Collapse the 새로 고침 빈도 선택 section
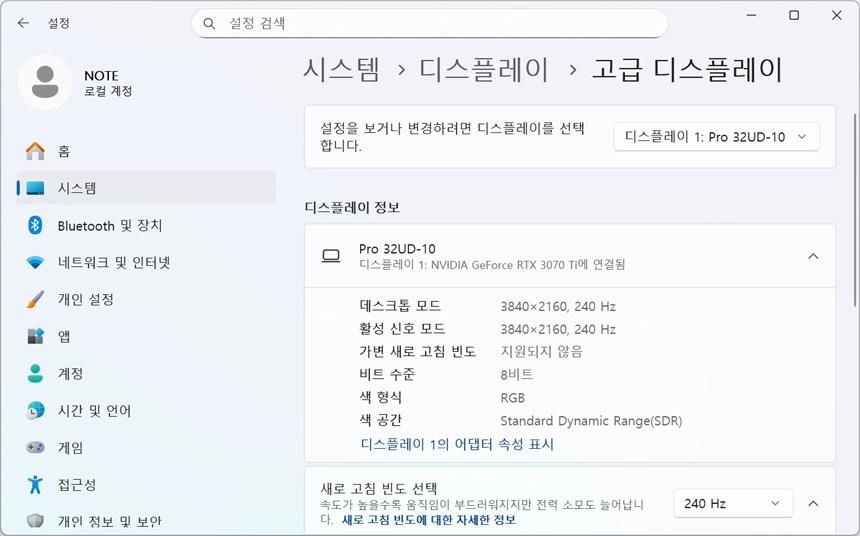Screen dimensions: 860x536 pyautogui.click(x=813, y=503)
